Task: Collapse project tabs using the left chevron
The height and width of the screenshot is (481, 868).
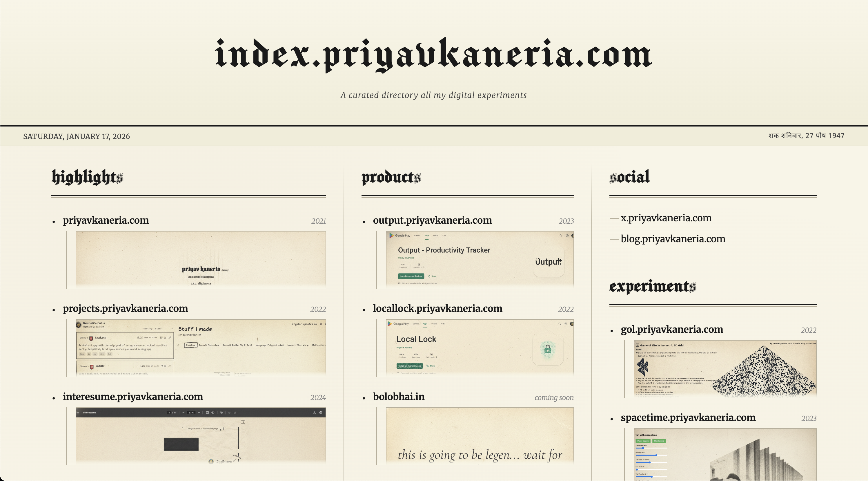Action: pyautogui.click(x=178, y=346)
